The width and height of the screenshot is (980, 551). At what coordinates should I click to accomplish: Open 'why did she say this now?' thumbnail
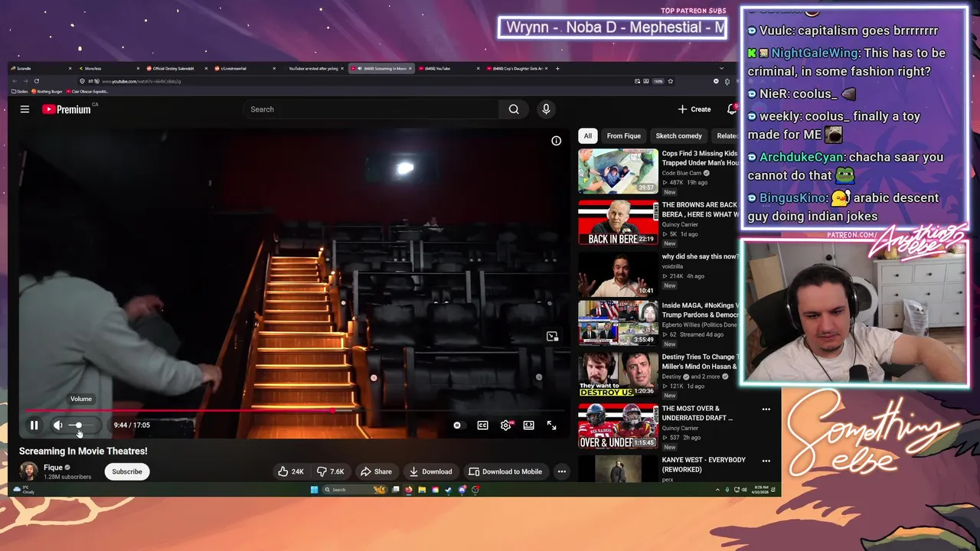(618, 274)
